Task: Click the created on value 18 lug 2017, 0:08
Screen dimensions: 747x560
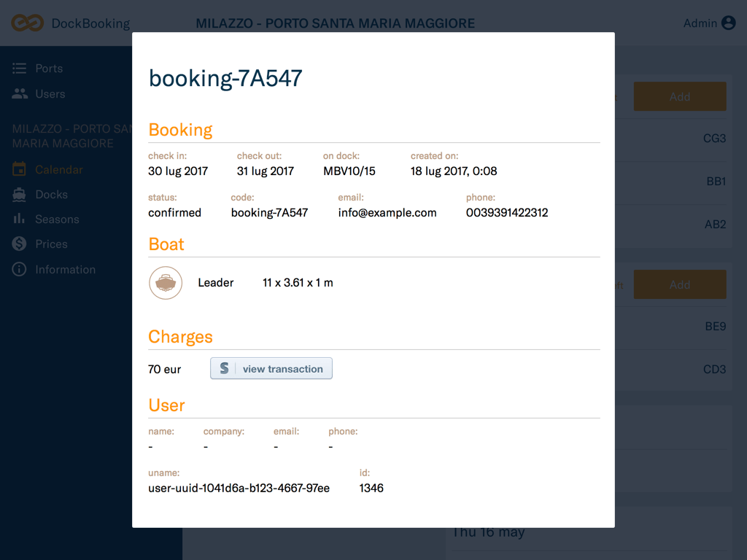Action: click(x=454, y=171)
